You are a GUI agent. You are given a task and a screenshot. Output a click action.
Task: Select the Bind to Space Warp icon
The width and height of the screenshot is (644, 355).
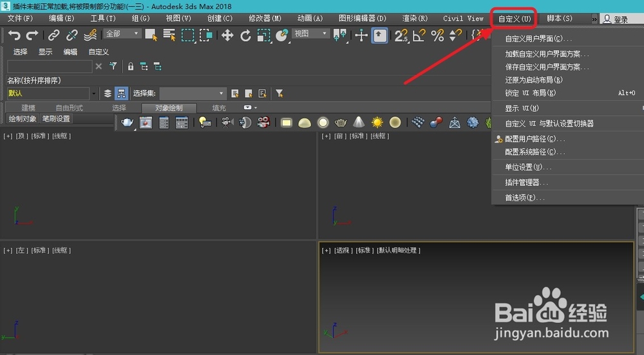pos(90,35)
